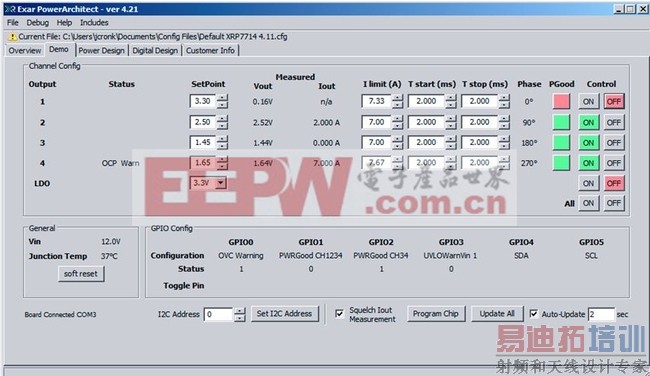This screenshot has height=376, width=650.
Task: Switch to the Customer Info tab
Action: (210, 51)
